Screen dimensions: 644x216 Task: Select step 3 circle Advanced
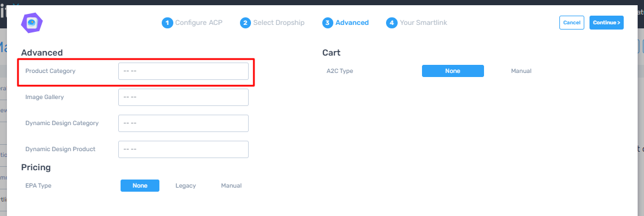pos(328,23)
